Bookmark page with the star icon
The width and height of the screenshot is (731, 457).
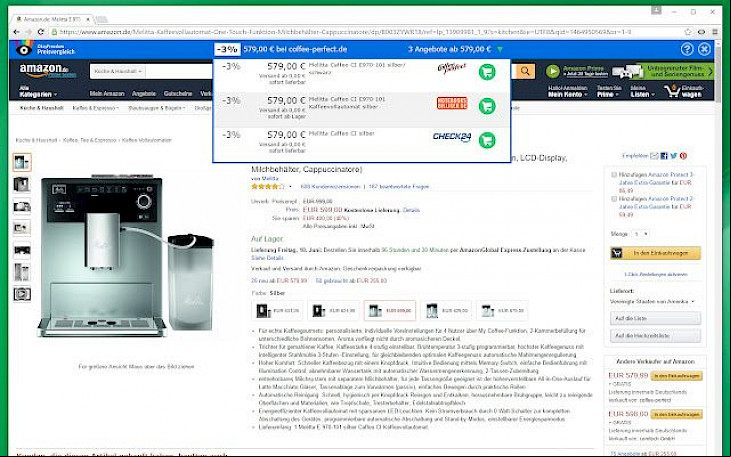pos(688,32)
